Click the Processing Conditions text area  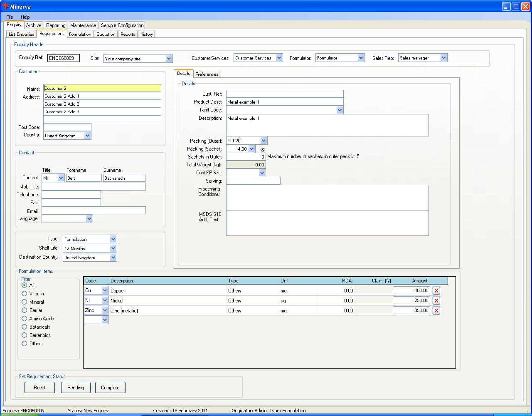tap(328, 198)
